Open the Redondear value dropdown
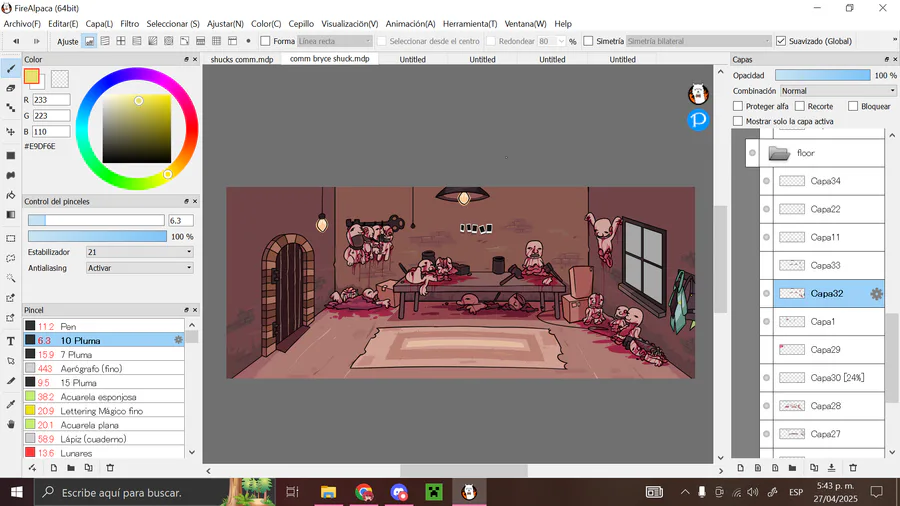This screenshot has width=900, height=506. (561, 41)
